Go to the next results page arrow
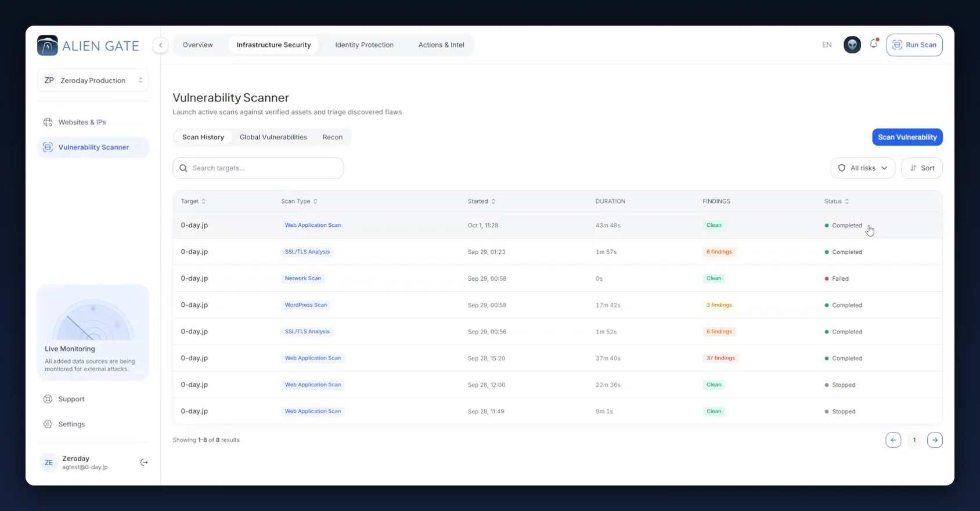 pos(935,440)
